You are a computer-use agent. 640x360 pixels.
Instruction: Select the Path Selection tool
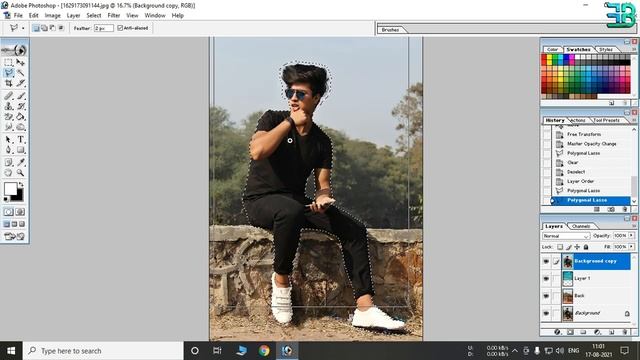8,140
